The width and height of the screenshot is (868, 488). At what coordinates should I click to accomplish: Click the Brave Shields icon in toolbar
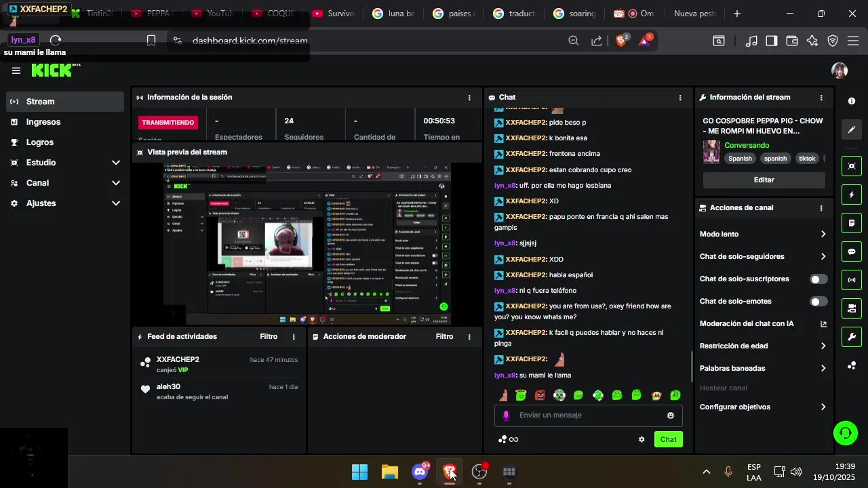pyautogui.click(x=621, y=41)
